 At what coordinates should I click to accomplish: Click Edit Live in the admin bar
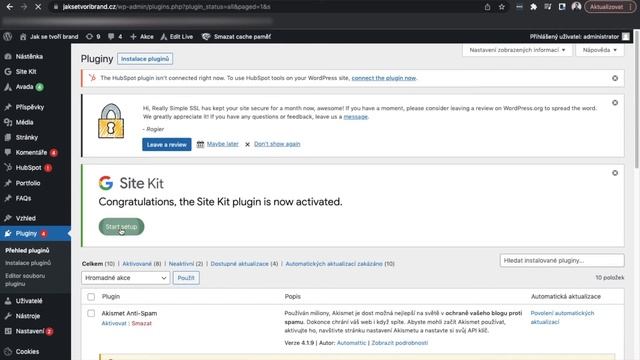tap(176, 36)
